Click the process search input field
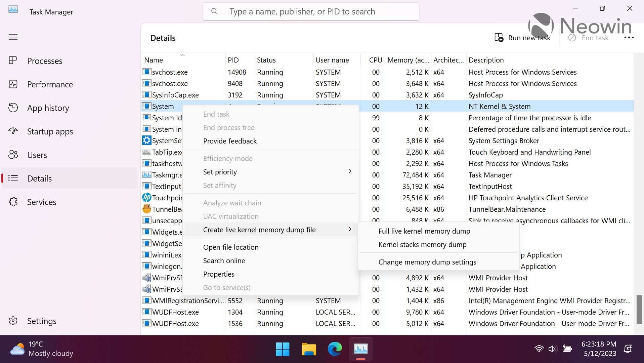The width and height of the screenshot is (644, 363). coord(310,11)
